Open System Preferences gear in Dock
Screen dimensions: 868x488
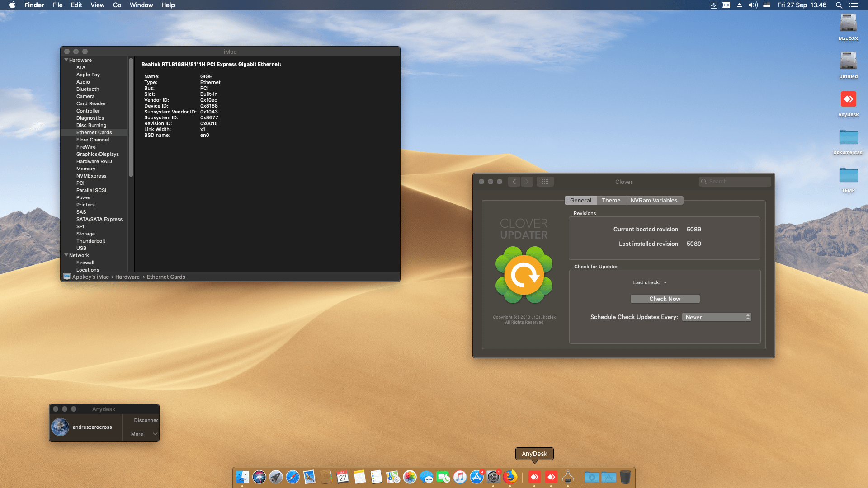pyautogui.click(x=493, y=477)
